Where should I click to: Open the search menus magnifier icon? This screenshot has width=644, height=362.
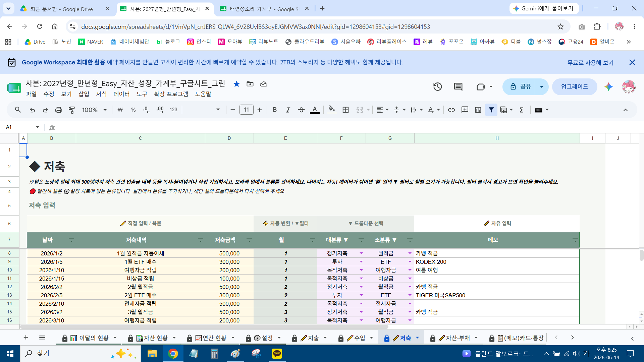pos(18,110)
